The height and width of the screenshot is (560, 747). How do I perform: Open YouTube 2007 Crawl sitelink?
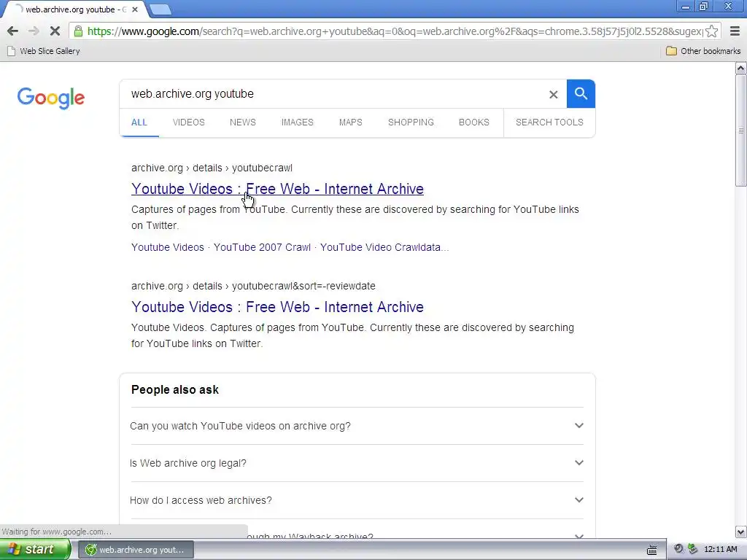click(262, 247)
